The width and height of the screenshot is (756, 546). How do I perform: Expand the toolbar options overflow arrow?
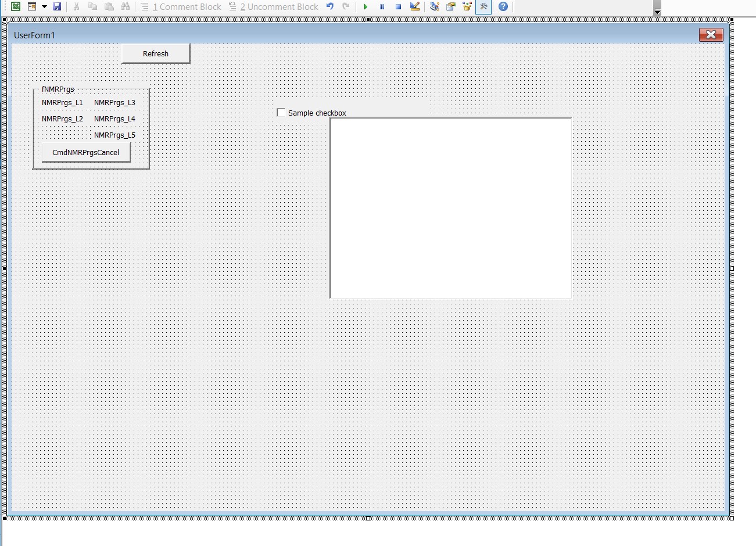point(657,12)
